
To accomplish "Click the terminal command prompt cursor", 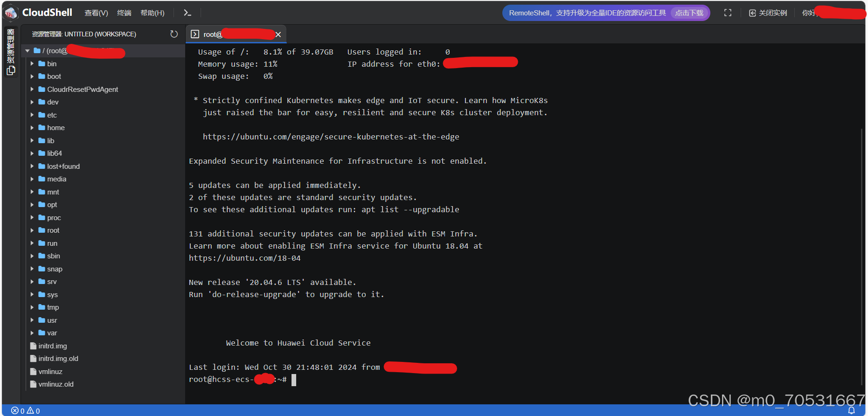I will pos(294,380).
